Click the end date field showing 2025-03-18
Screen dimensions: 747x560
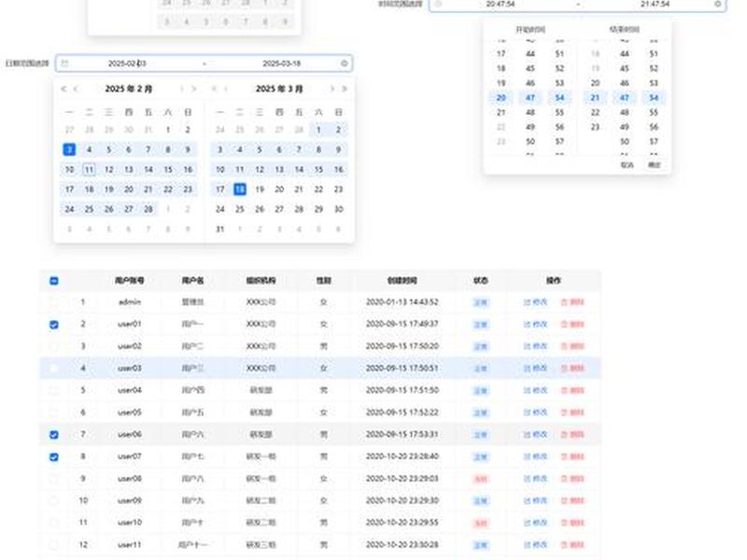(x=282, y=63)
